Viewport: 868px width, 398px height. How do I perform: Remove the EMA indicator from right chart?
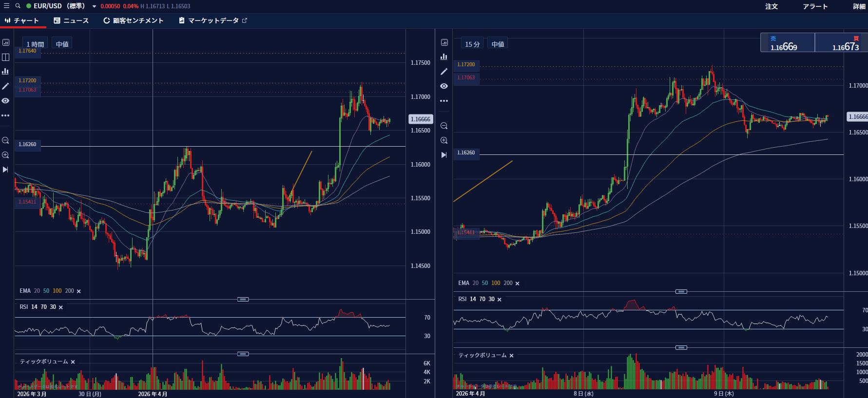coord(518,284)
